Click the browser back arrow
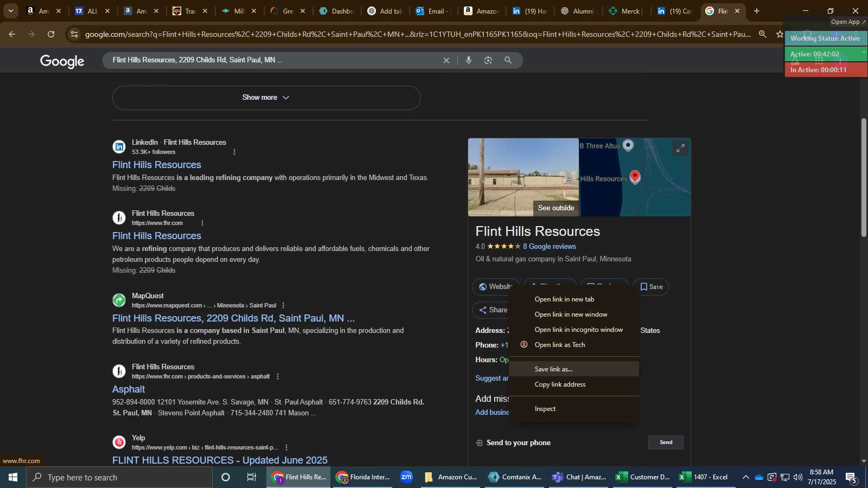 [x=12, y=34]
